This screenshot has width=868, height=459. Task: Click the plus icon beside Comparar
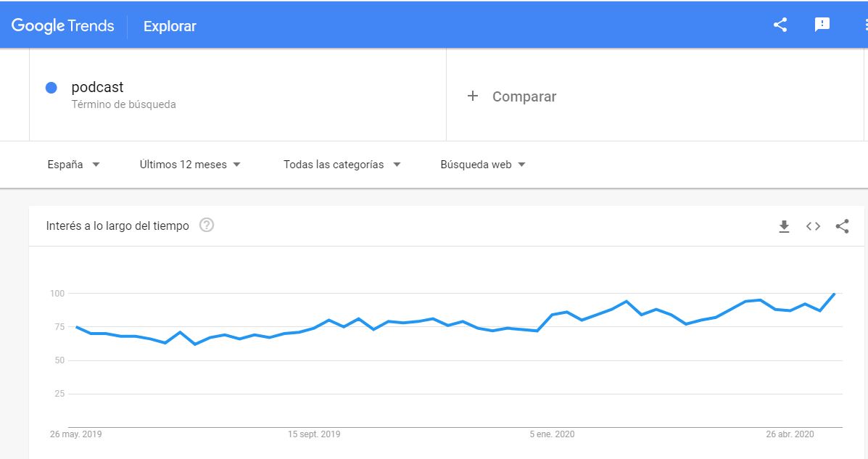click(x=473, y=96)
